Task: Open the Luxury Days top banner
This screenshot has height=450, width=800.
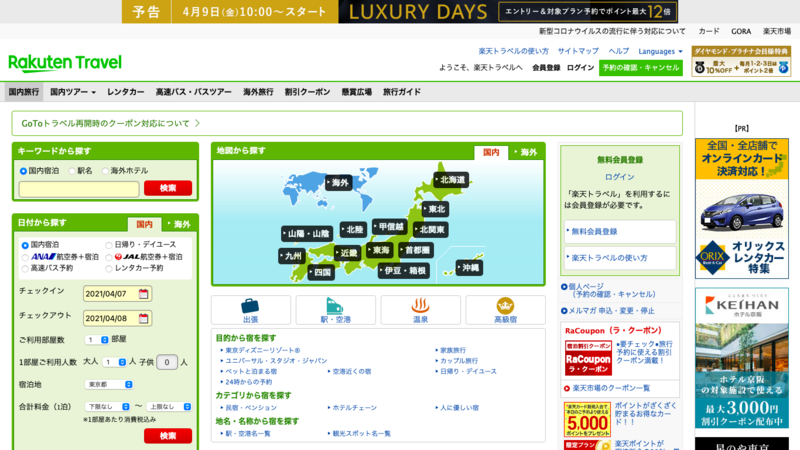Action: 400,12
